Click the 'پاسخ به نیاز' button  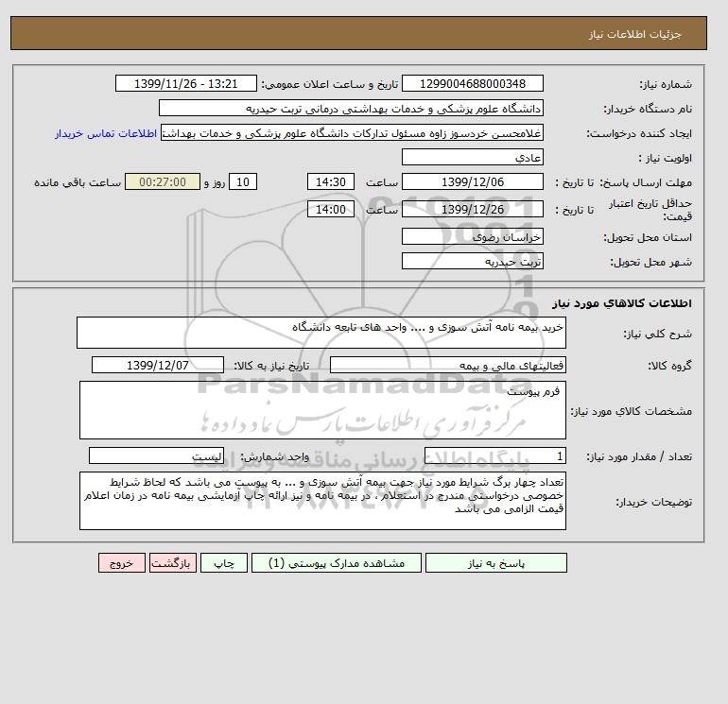click(x=495, y=563)
